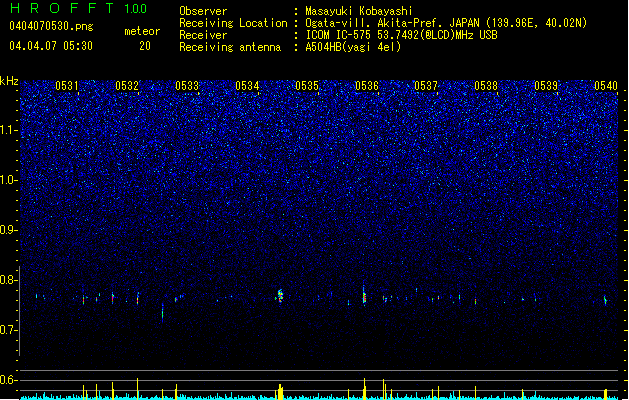Click the 0.8 kHz axis label
Image resolution: width=629 pixels, height=400 pixels.
[x=9, y=280]
